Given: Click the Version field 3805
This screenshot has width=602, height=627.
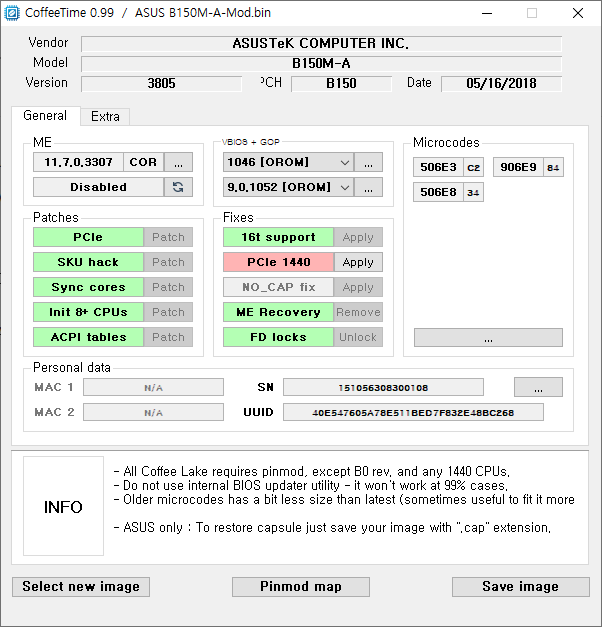Looking at the screenshot, I should 161,84.
